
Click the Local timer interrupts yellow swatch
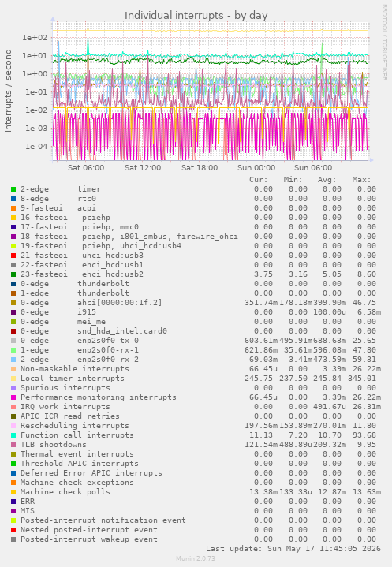13,379
